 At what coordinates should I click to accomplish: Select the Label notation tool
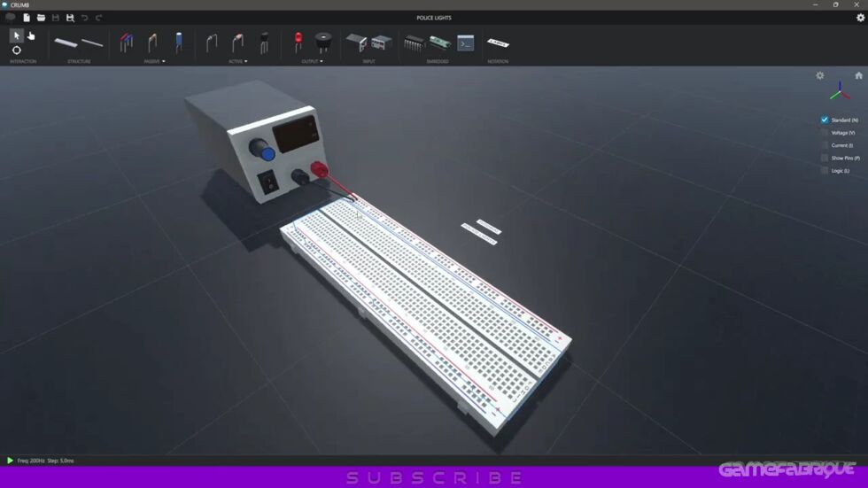coord(498,43)
